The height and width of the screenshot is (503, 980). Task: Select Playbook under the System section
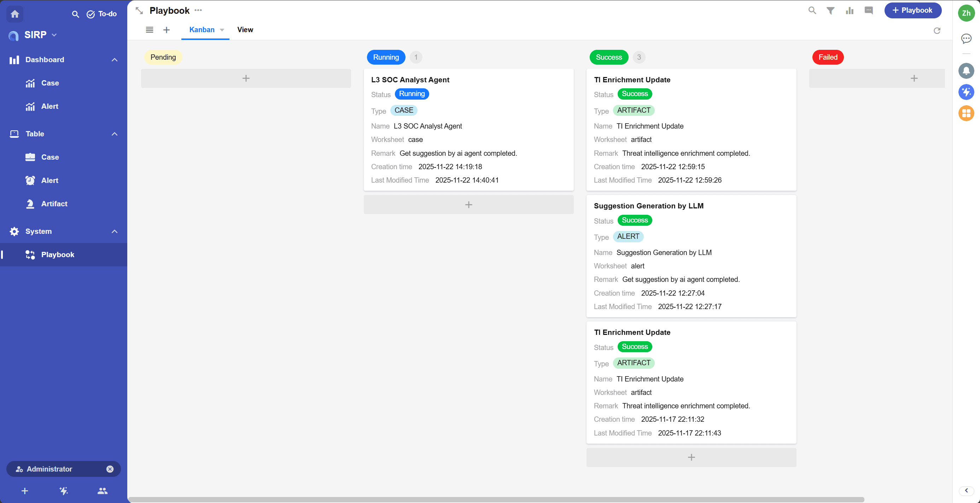57,254
